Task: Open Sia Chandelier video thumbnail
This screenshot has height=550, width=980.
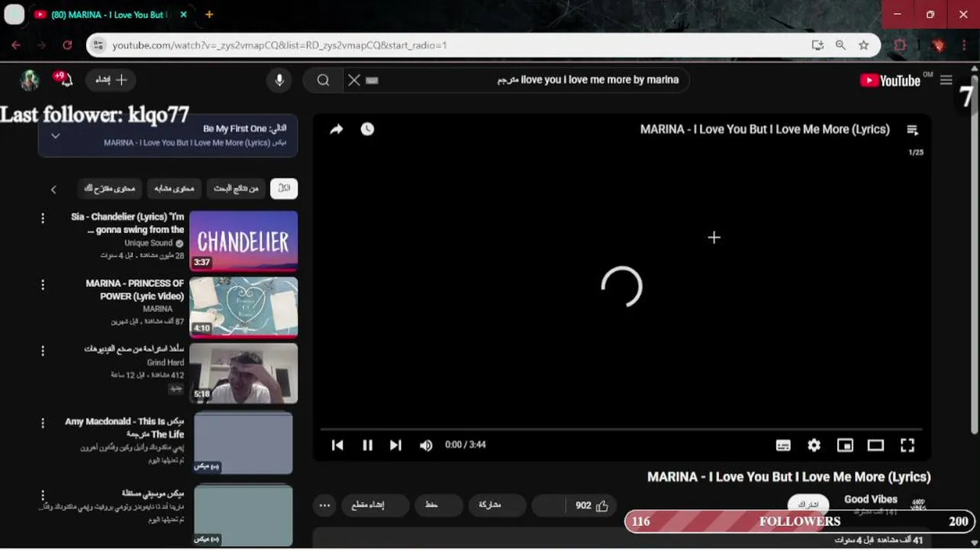Action: click(x=243, y=241)
